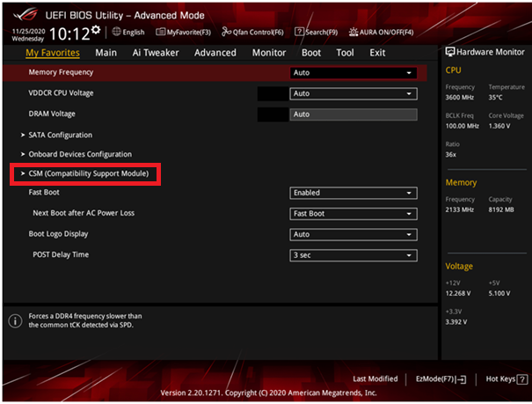Click the info icon in help area
The image size is (532, 404).
tap(15, 320)
